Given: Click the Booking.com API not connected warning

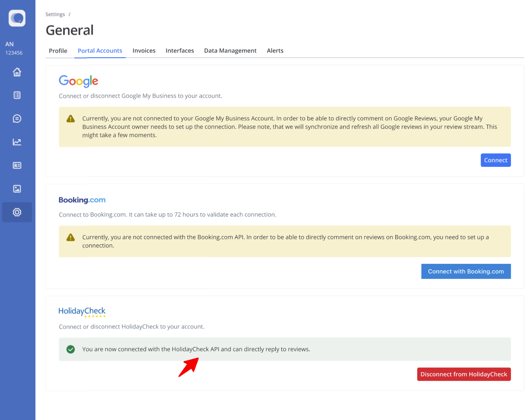Looking at the screenshot, I should (x=286, y=241).
